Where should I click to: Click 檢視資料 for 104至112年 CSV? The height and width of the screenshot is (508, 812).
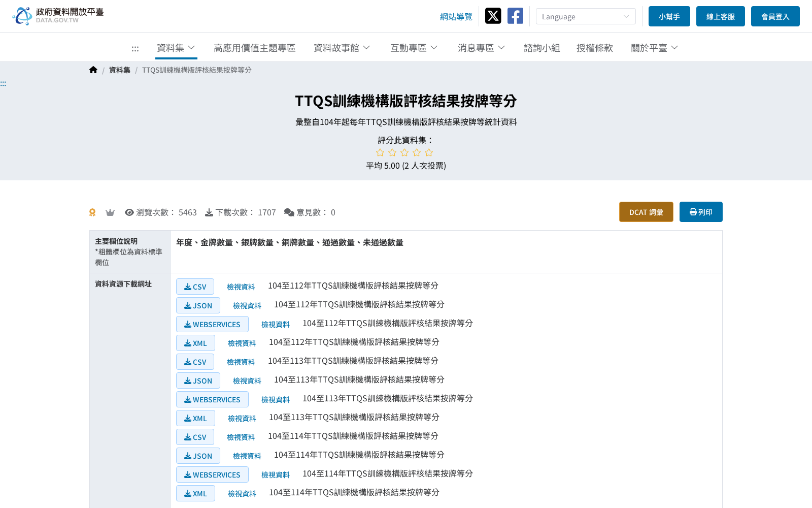(241, 287)
